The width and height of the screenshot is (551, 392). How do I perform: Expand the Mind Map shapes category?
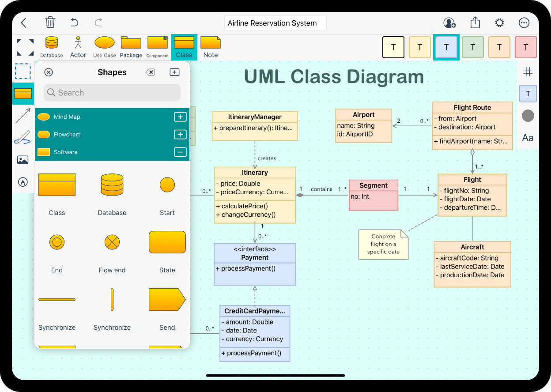pos(180,117)
